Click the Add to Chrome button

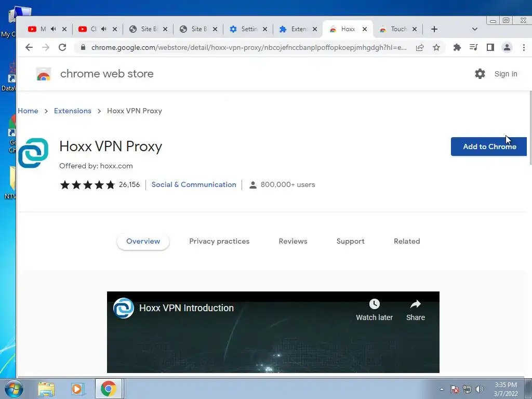(x=488, y=147)
